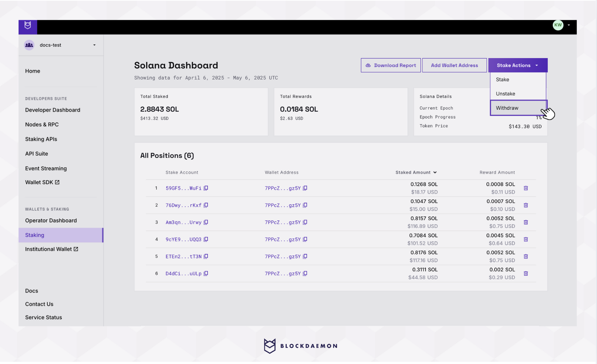Delete position 59GF5...WuFi with trash icon
This screenshot has width=597, height=364.
[526, 188]
